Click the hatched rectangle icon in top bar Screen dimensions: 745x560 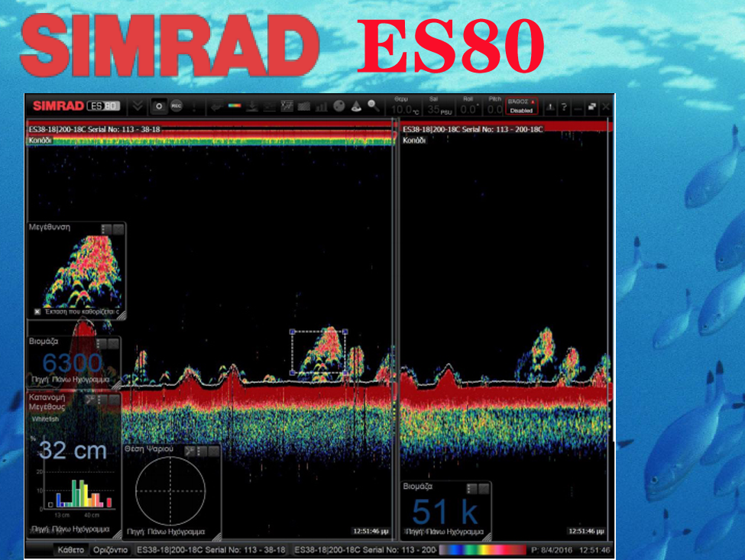(303, 106)
